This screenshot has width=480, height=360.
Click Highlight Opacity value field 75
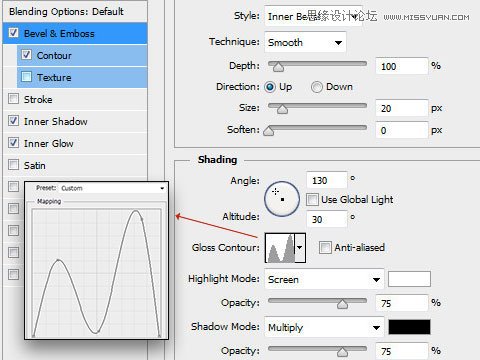point(402,303)
